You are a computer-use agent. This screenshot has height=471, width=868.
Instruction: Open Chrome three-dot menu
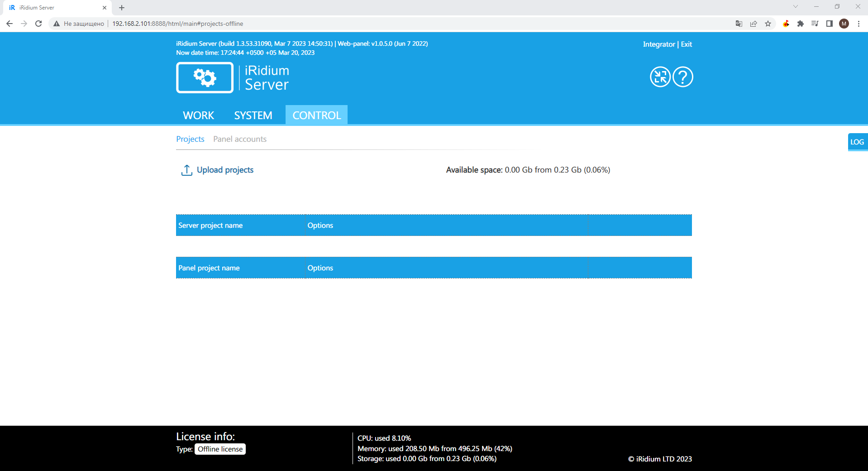(x=858, y=24)
